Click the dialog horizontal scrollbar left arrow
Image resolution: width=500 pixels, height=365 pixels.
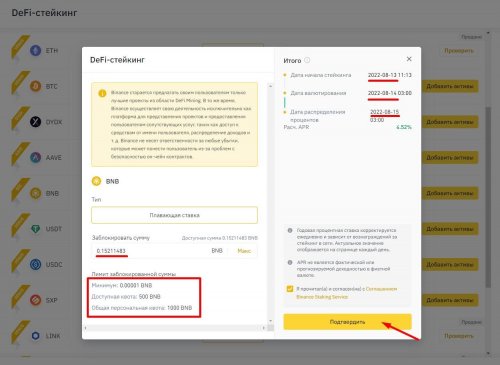(x=86, y=328)
